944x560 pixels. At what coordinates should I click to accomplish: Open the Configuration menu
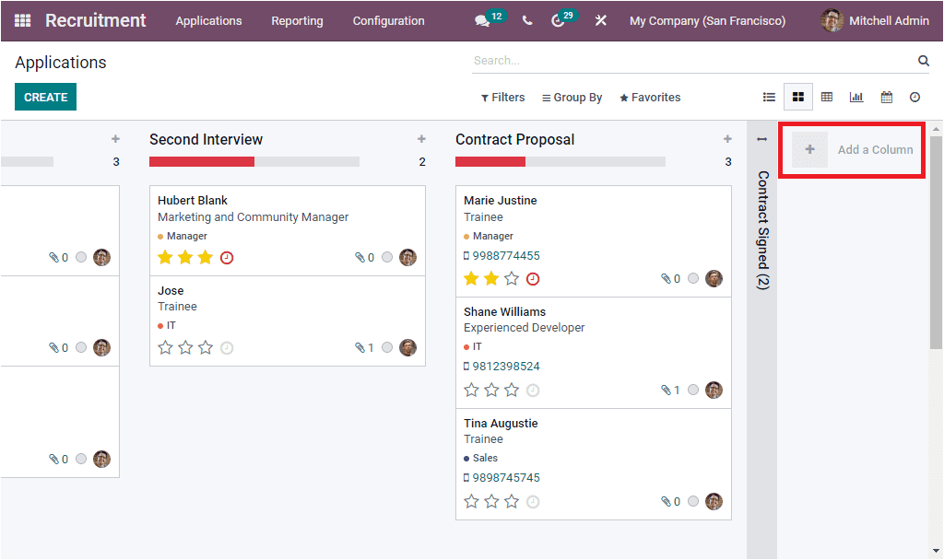coord(388,19)
